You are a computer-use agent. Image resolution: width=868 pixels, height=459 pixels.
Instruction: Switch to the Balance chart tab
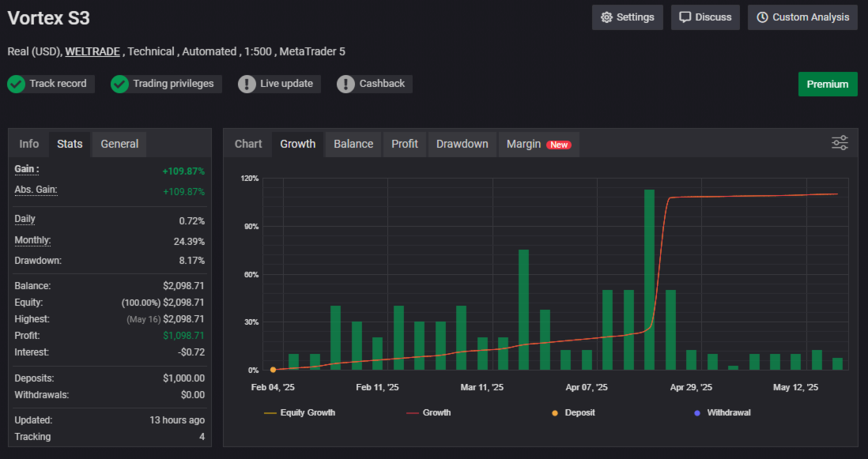(353, 145)
